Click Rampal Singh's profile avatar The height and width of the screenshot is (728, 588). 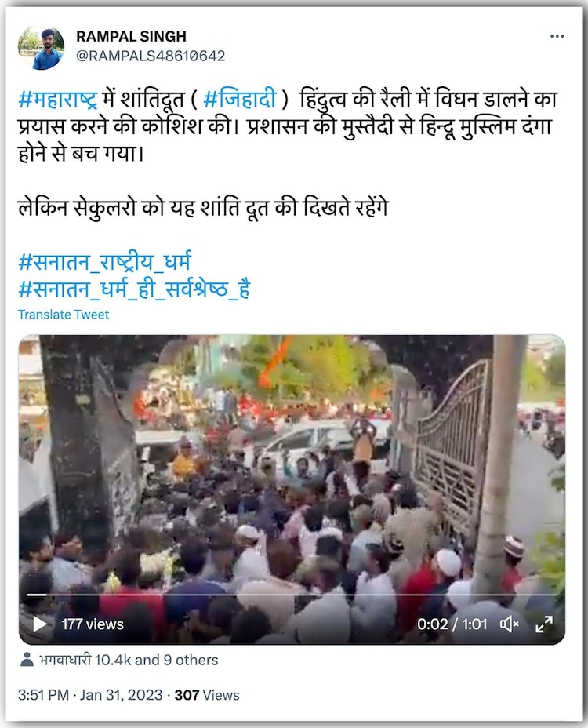41,48
